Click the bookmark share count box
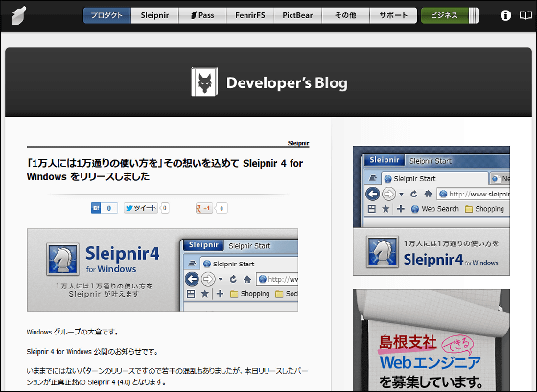The image size is (537, 392). tap(109, 208)
